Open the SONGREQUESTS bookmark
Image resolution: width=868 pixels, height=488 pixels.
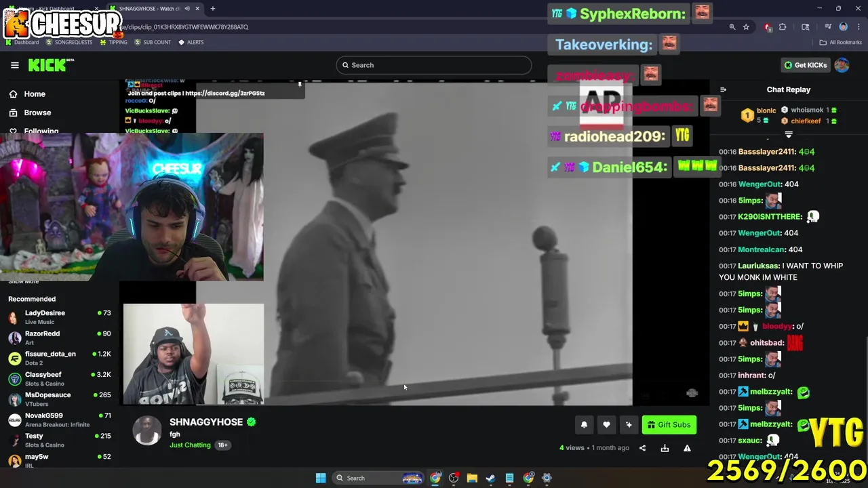coord(69,42)
